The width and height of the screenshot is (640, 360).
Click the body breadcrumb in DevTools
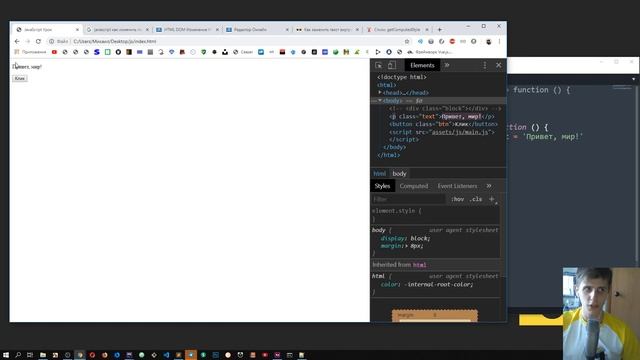tap(399, 173)
